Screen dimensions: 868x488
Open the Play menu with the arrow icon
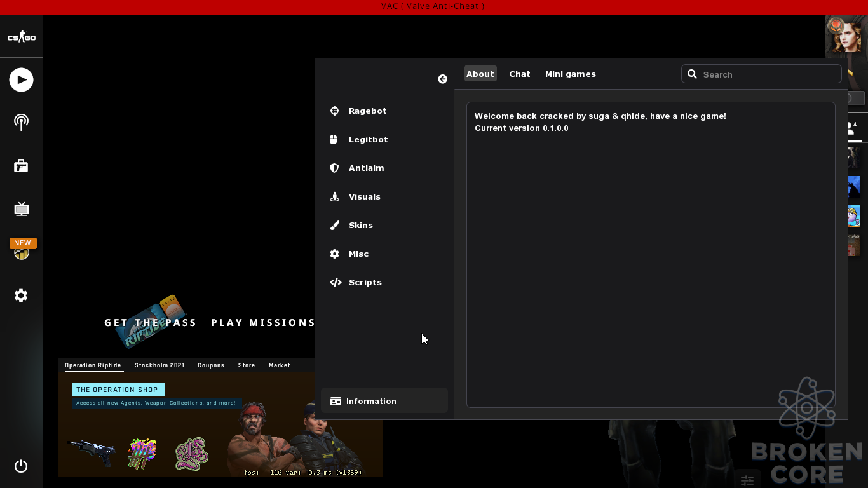[x=21, y=80]
